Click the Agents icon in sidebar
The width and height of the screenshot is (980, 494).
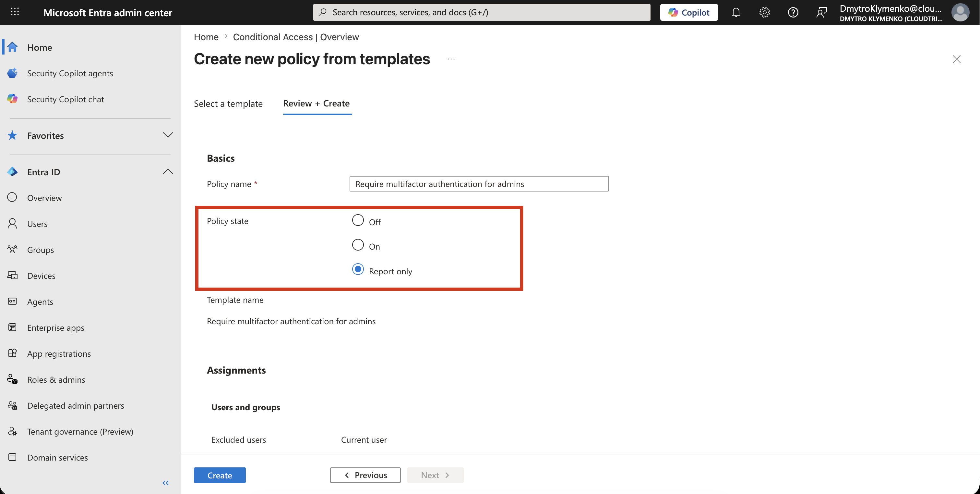(13, 301)
